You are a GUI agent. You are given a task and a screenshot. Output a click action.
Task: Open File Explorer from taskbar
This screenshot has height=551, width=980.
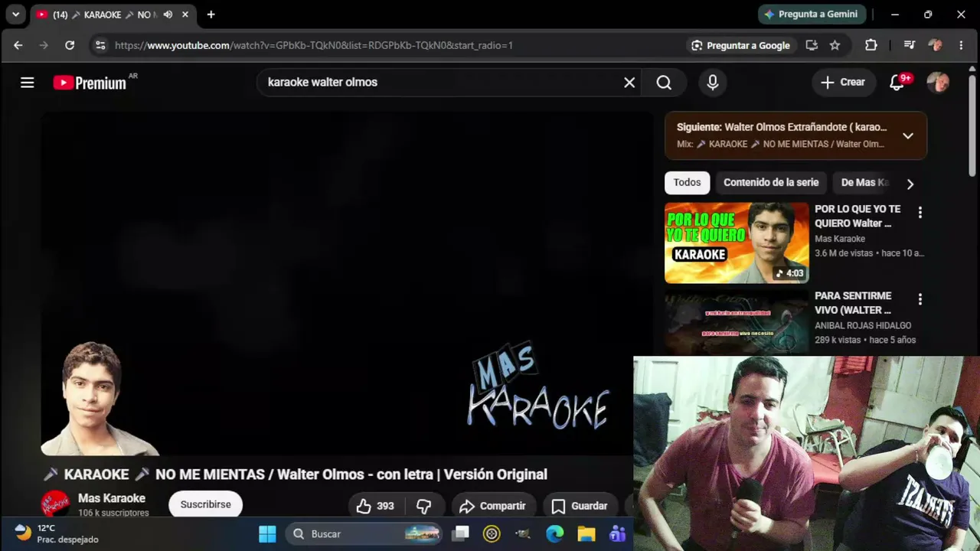586,534
